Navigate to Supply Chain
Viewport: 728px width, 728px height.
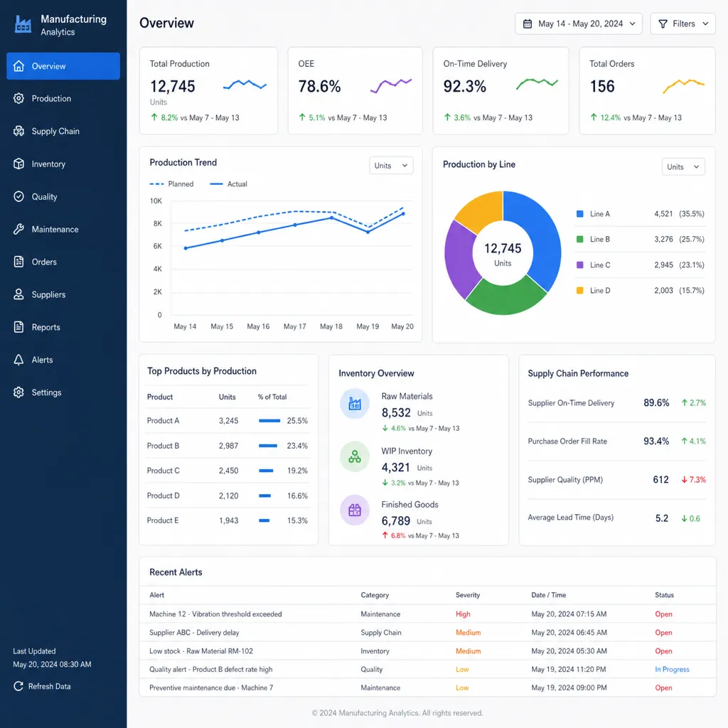point(63,131)
